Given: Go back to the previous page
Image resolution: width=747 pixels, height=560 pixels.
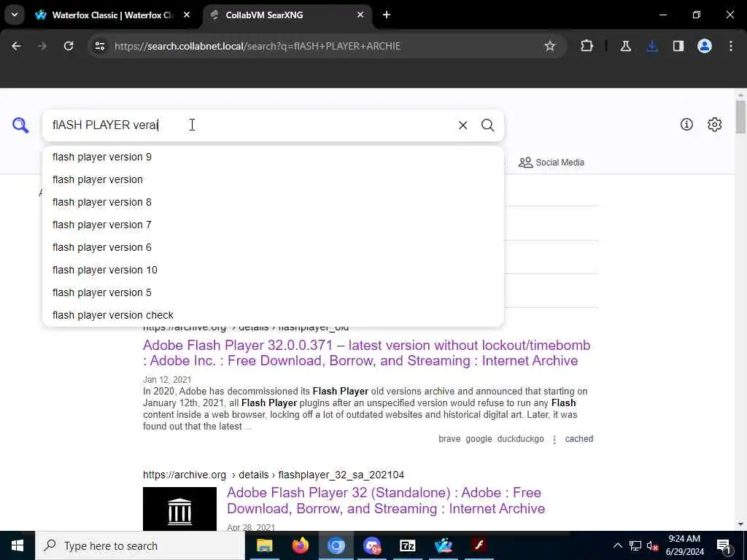Looking at the screenshot, I should click(16, 46).
